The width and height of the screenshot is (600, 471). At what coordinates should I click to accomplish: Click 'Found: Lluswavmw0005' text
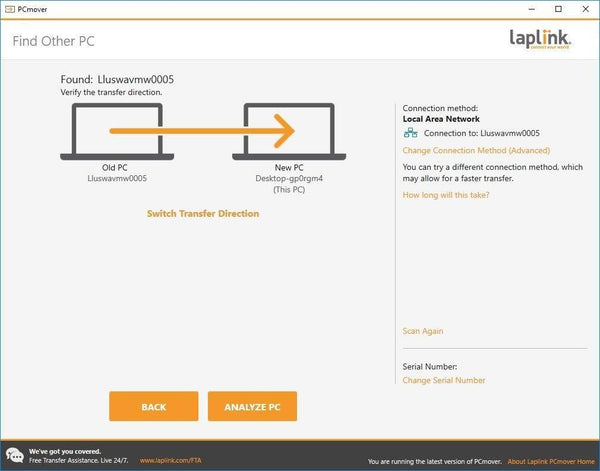(117, 80)
